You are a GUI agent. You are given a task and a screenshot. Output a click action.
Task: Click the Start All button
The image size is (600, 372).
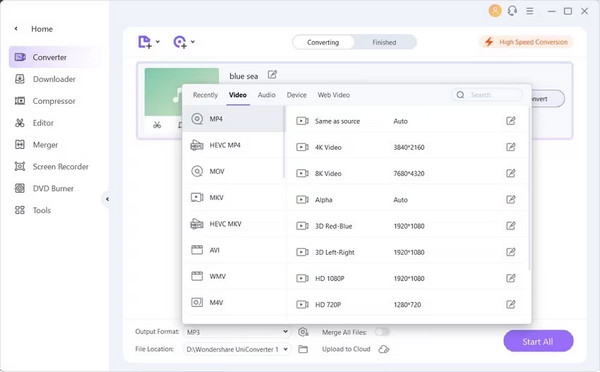pyautogui.click(x=538, y=341)
